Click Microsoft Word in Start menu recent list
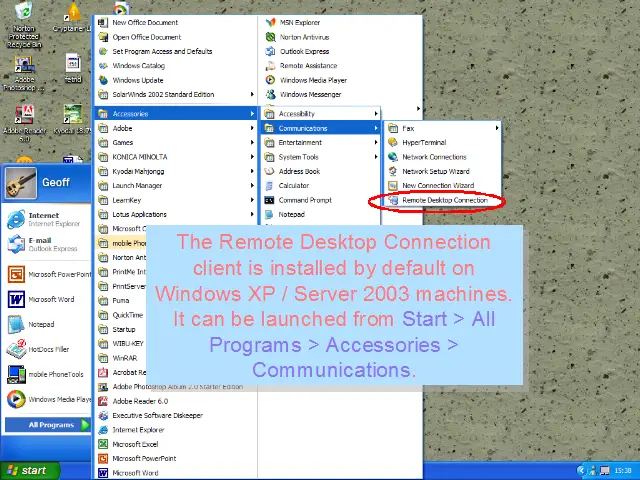640x480 pixels. click(x=47, y=299)
